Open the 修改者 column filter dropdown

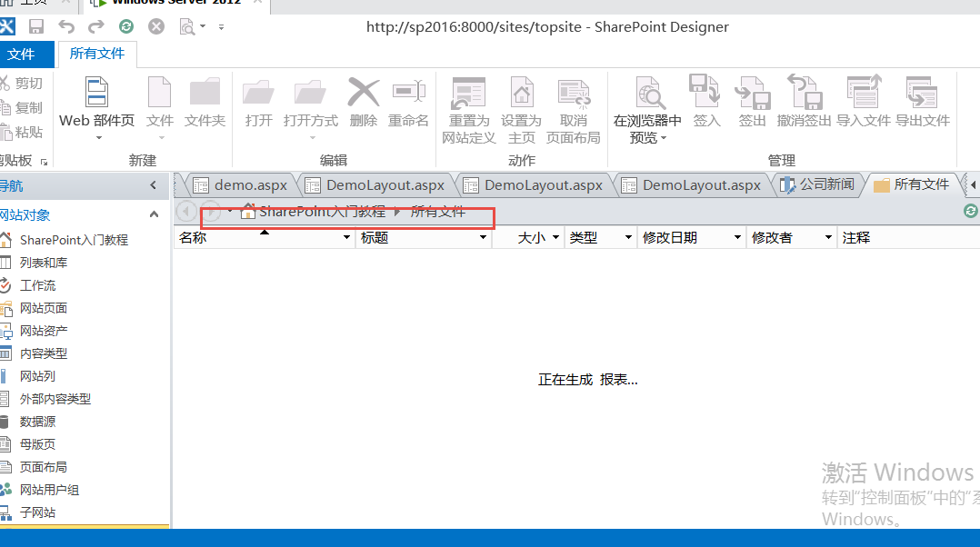point(828,237)
